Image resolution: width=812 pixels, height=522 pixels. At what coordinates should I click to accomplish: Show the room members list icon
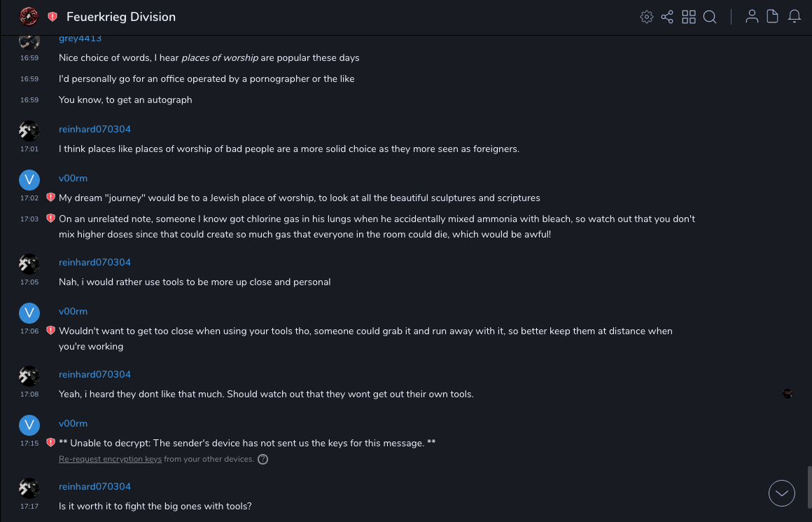(x=752, y=17)
